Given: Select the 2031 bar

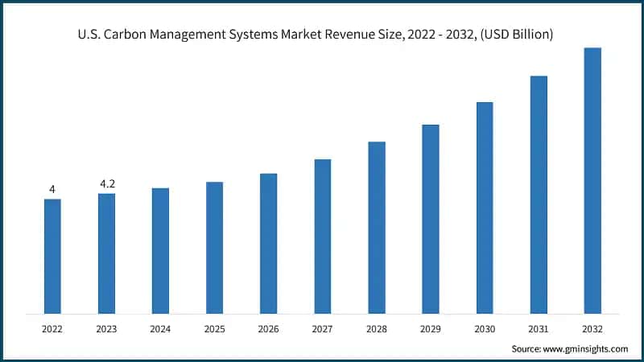Looking at the screenshot, I should tap(539, 195).
